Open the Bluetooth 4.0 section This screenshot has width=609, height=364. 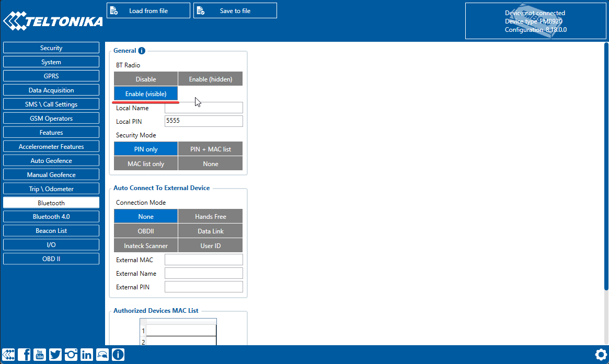[51, 217]
